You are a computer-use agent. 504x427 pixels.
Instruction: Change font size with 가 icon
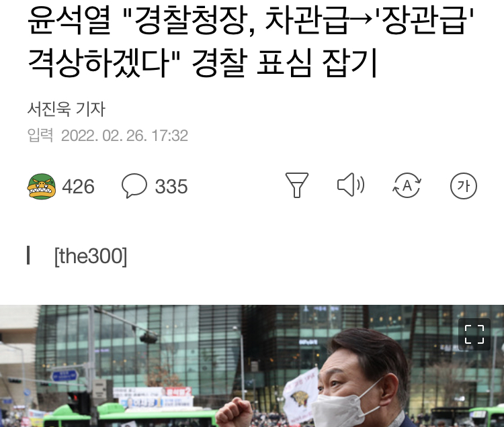pos(464,186)
